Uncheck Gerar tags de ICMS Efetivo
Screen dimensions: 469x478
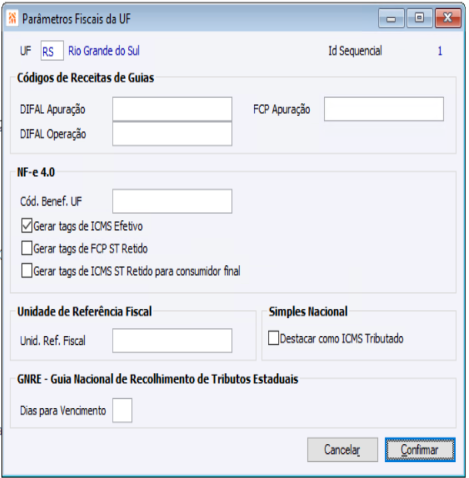click(27, 226)
